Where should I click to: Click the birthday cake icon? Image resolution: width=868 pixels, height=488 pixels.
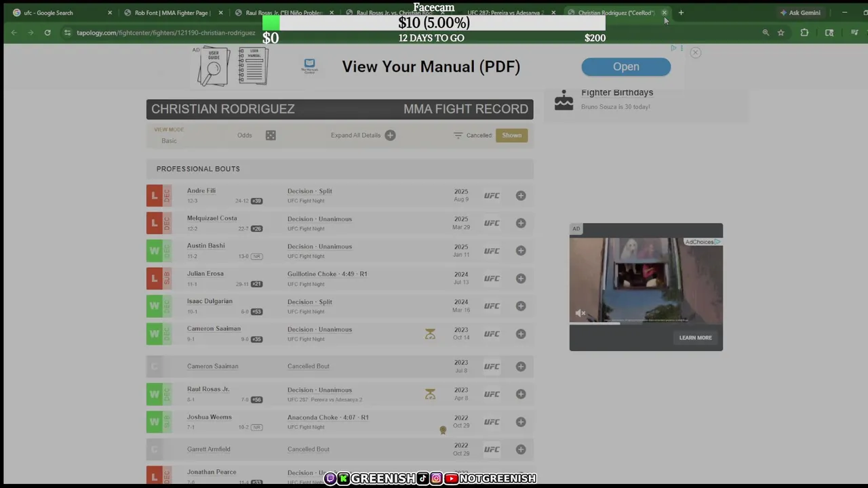click(x=564, y=100)
